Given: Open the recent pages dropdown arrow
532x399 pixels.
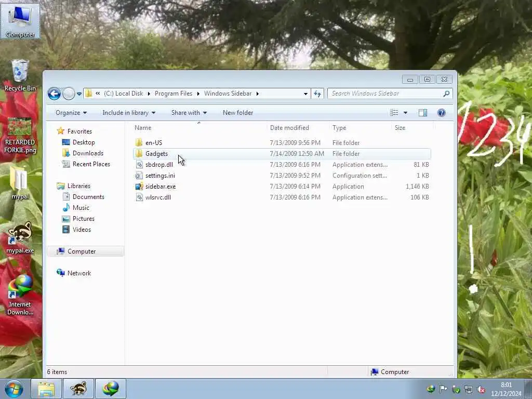Looking at the screenshot, I should [x=79, y=94].
